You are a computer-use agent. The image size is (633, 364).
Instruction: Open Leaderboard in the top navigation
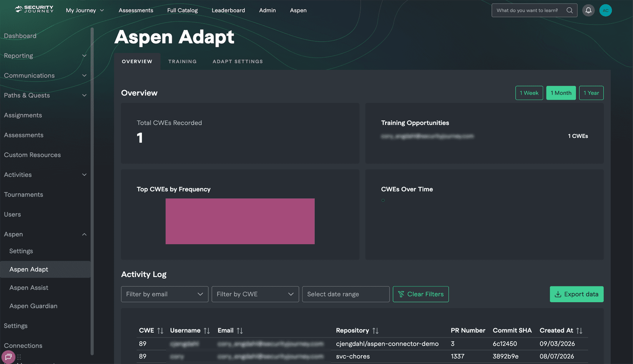(228, 10)
